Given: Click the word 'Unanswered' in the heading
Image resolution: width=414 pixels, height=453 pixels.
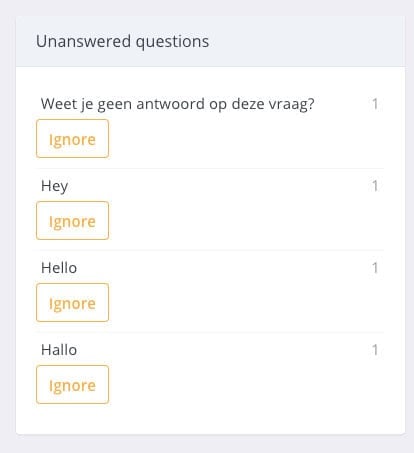Looking at the screenshot, I should pos(83,41).
